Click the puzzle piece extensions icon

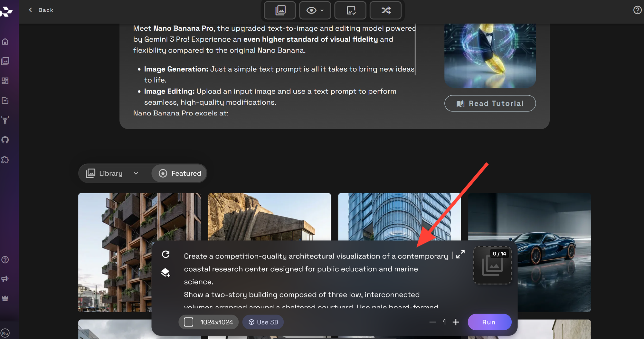pos(5,160)
